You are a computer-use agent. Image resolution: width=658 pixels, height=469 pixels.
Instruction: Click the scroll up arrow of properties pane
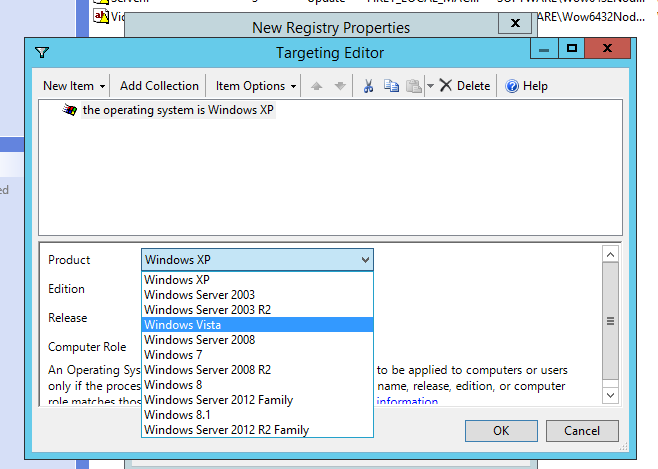tap(610, 254)
